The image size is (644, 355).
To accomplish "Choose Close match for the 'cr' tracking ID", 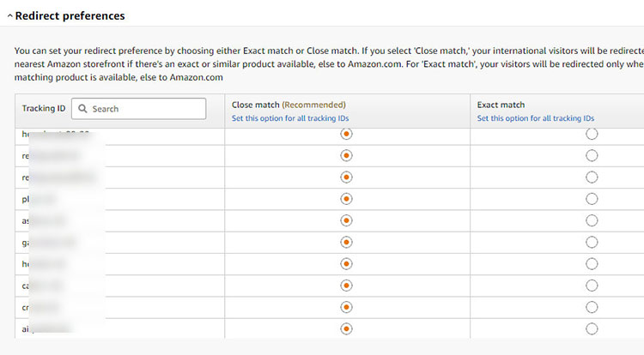I will coord(346,307).
